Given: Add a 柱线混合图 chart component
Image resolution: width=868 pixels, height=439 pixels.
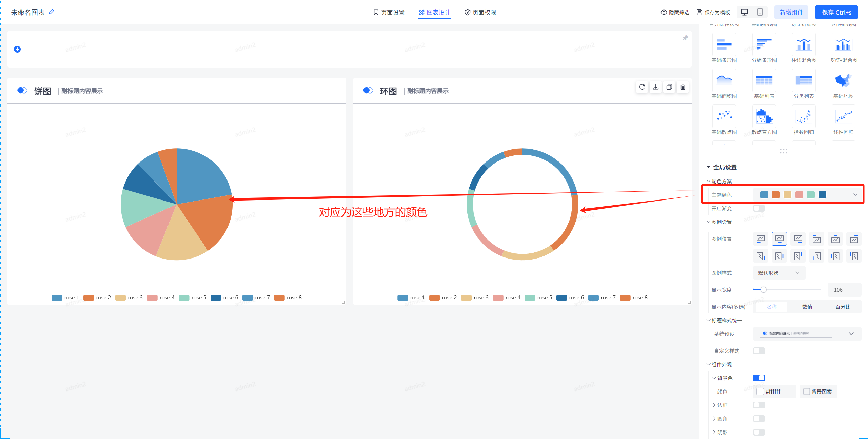Looking at the screenshot, I should point(804,45).
